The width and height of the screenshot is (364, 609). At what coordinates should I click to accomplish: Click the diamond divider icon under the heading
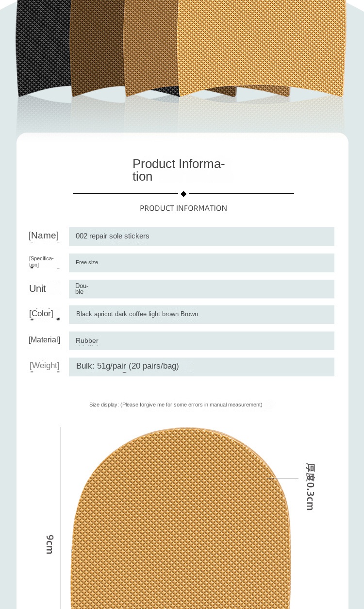click(x=183, y=194)
